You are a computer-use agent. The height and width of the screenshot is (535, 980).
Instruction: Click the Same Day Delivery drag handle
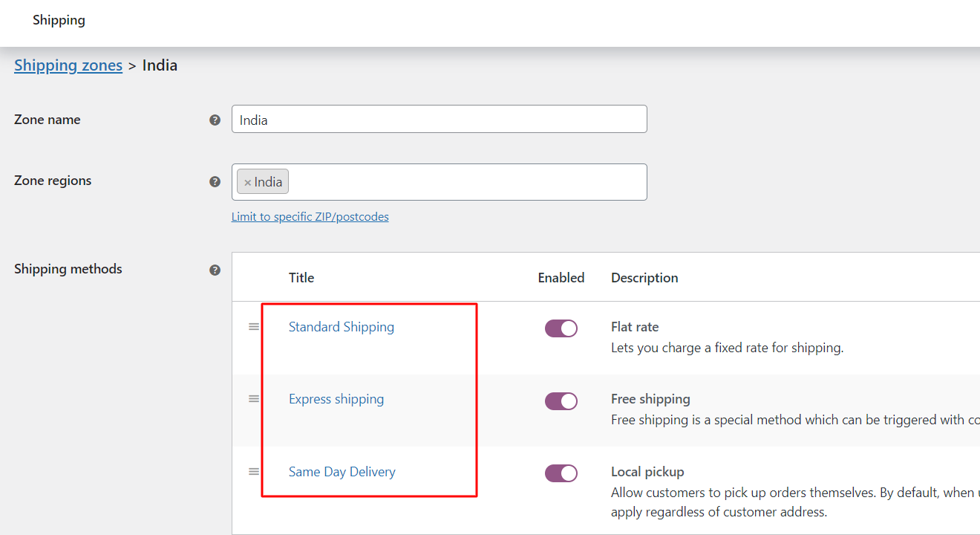point(253,470)
